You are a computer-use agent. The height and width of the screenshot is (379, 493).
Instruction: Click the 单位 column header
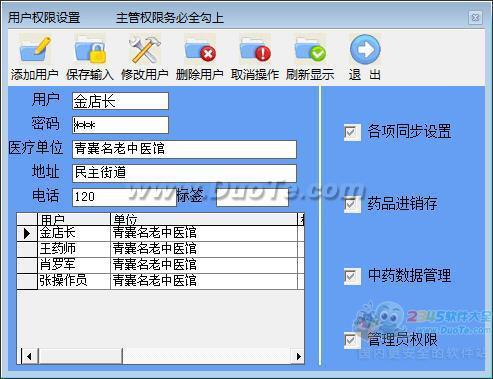point(204,220)
